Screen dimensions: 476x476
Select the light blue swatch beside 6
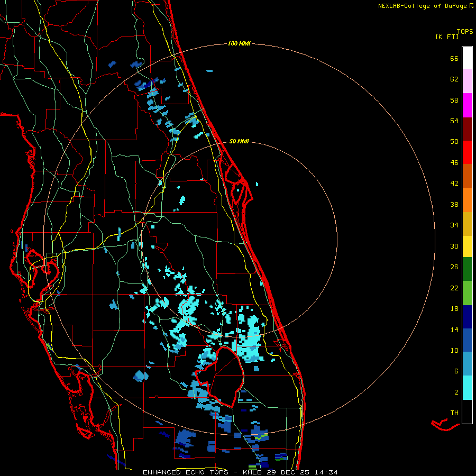click(x=467, y=364)
